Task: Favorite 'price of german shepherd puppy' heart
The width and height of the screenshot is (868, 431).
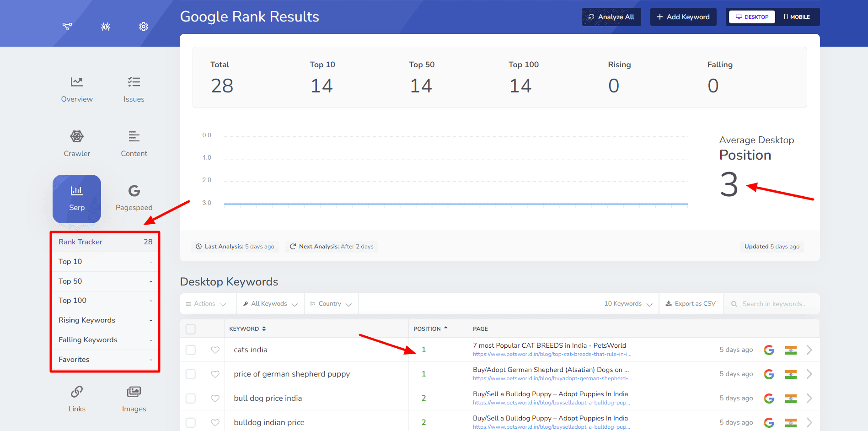Action: click(215, 374)
